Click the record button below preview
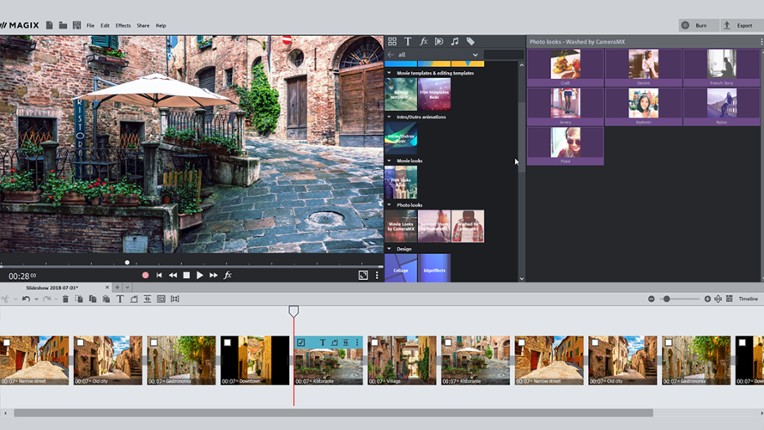 (145, 275)
